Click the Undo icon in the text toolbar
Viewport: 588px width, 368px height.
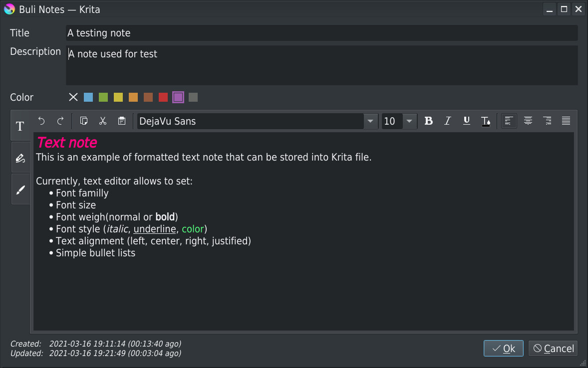41,121
